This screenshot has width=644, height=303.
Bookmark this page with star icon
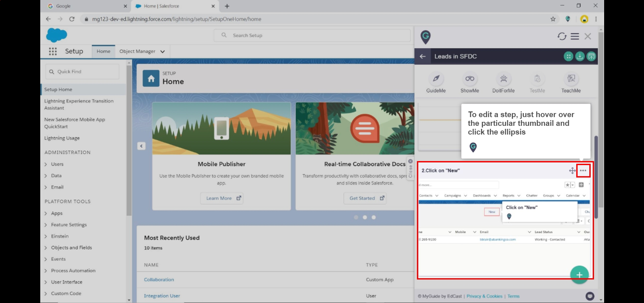(553, 19)
